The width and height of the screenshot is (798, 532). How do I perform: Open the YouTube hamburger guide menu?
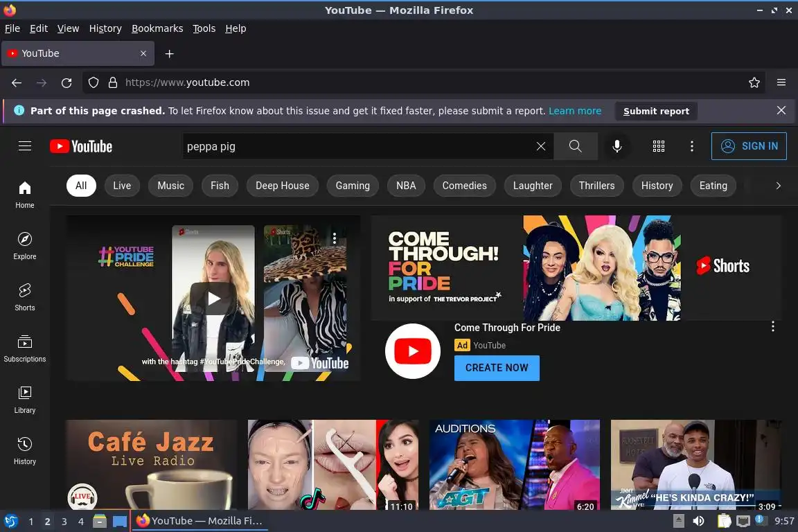(x=25, y=146)
